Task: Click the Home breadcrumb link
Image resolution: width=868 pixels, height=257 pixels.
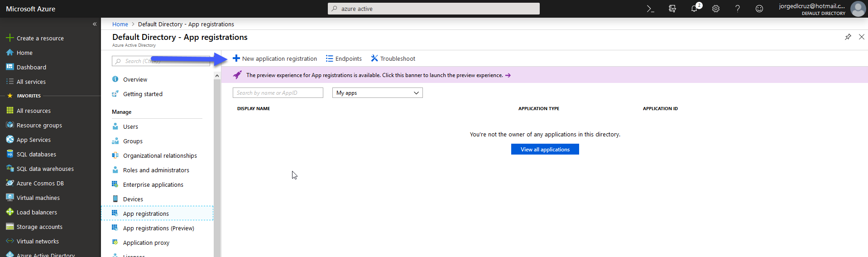Action: point(120,24)
